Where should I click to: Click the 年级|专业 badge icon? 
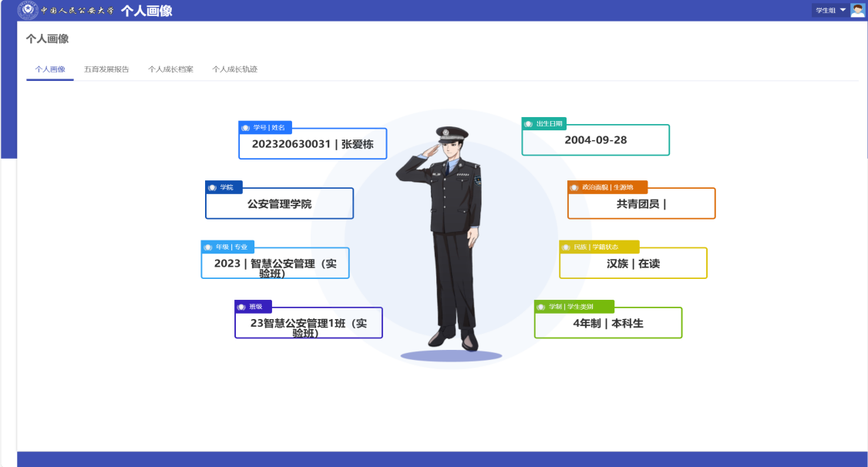pos(207,247)
